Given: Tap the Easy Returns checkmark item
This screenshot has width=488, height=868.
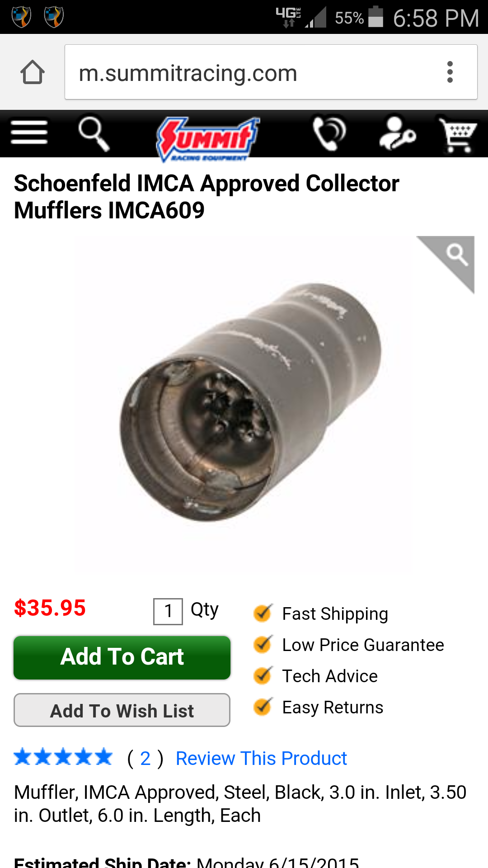Looking at the screenshot, I should [x=319, y=707].
